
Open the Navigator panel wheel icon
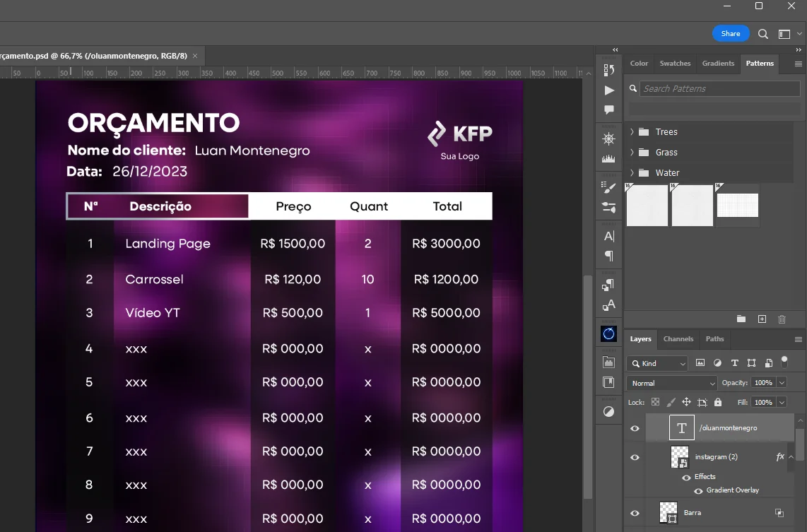pos(609,138)
